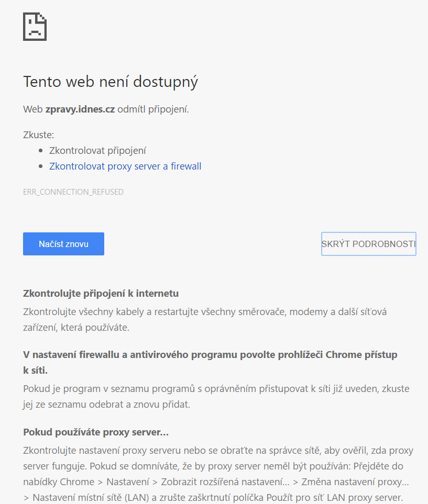
Task: Select the ERR_CONNECTION_REFUSED error code
Action: point(73,192)
